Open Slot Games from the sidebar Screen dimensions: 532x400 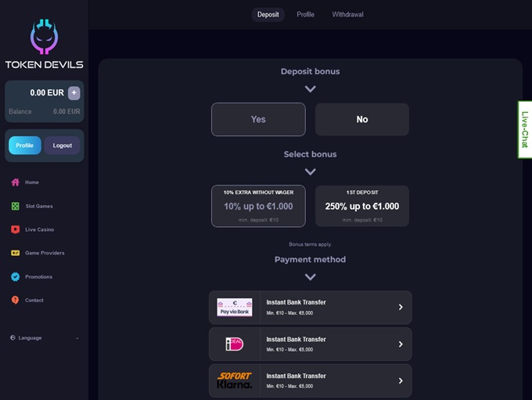(x=38, y=206)
